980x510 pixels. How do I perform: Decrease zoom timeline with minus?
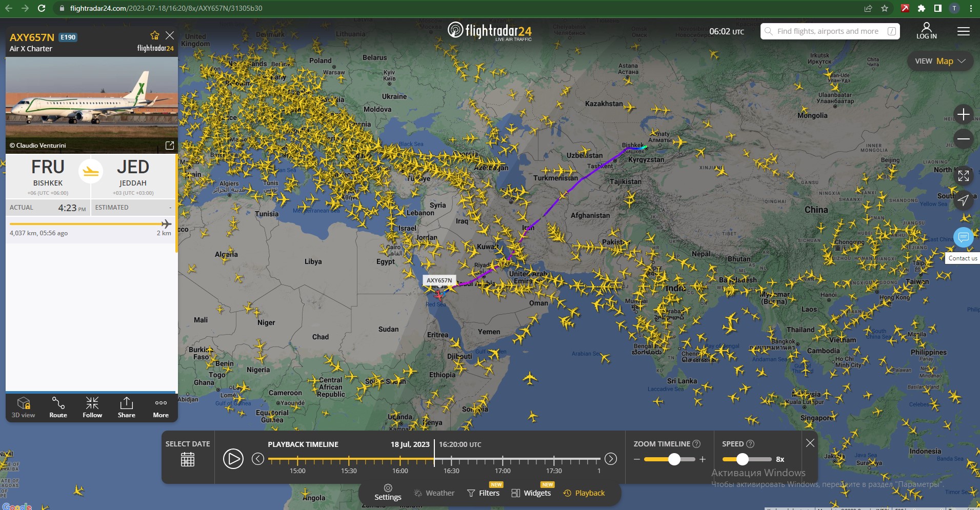(x=637, y=459)
